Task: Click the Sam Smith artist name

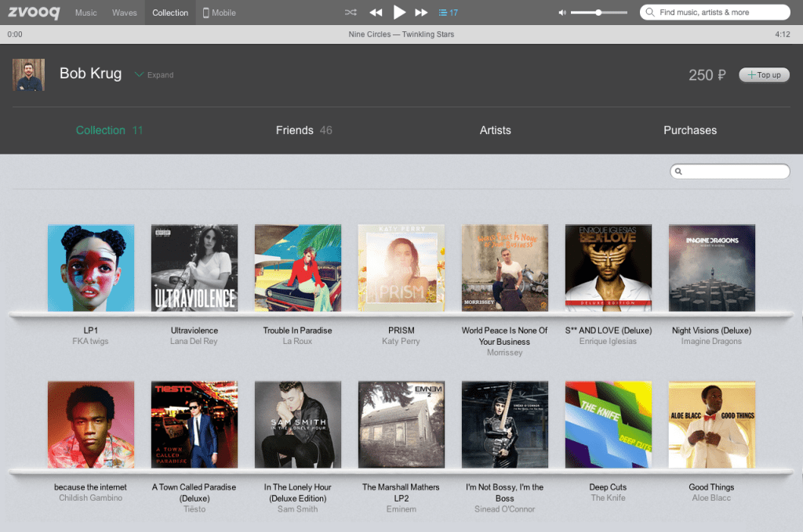Action: (x=297, y=509)
